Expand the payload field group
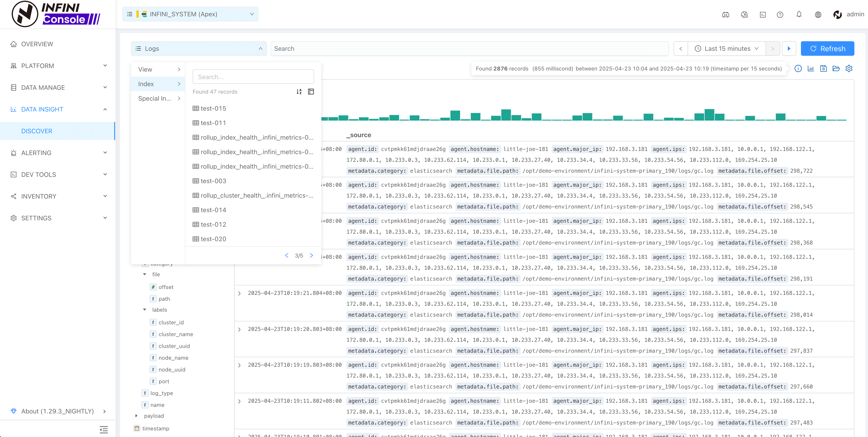This screenshot has width=868, height=437. tap(136, 416)
